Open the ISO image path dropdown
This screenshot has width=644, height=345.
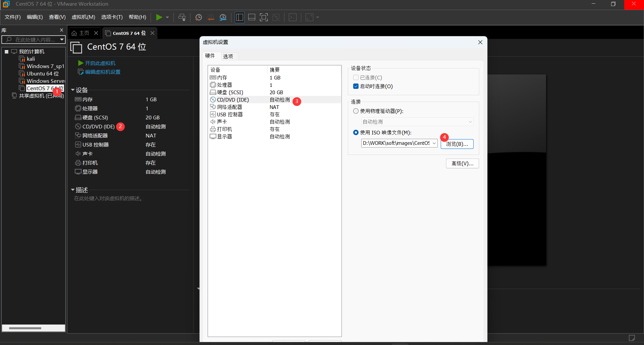[434, 143]
